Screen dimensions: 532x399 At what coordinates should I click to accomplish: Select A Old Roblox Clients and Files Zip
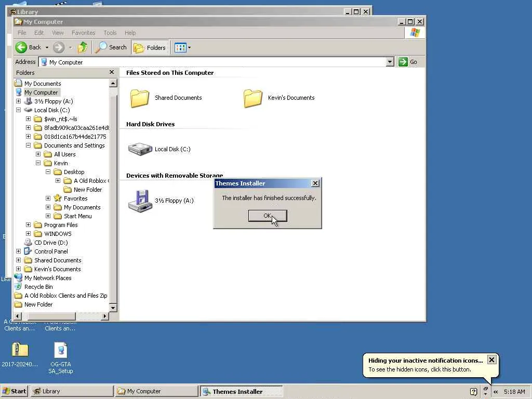coord(65,296)
